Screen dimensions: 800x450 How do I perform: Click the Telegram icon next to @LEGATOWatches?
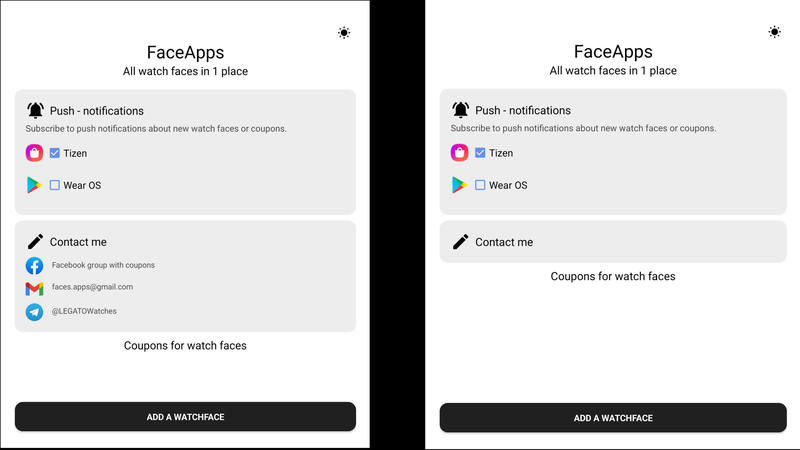[34, 312]
